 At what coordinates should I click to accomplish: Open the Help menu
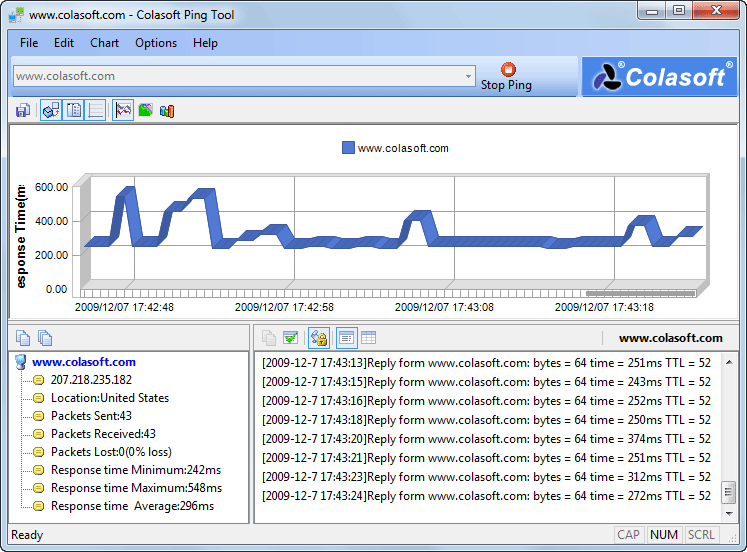[x=205, y=43]
